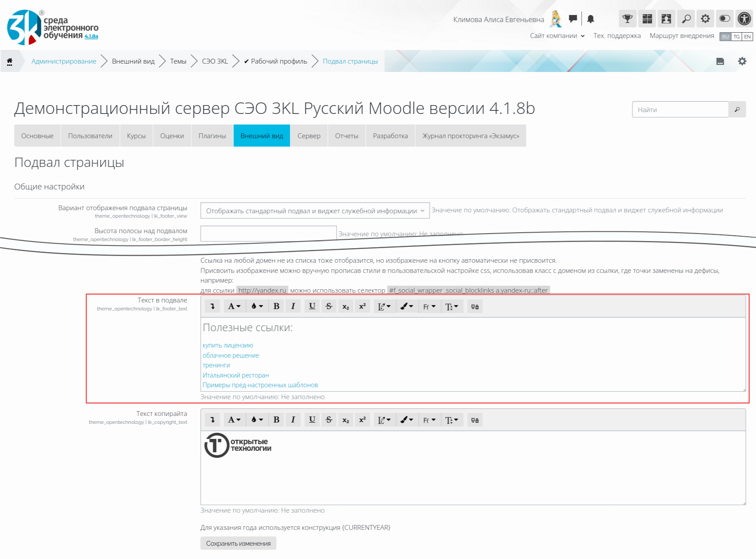
Task: Apply Italic in Текст копирайта editor
Action: tap(293, 419)
